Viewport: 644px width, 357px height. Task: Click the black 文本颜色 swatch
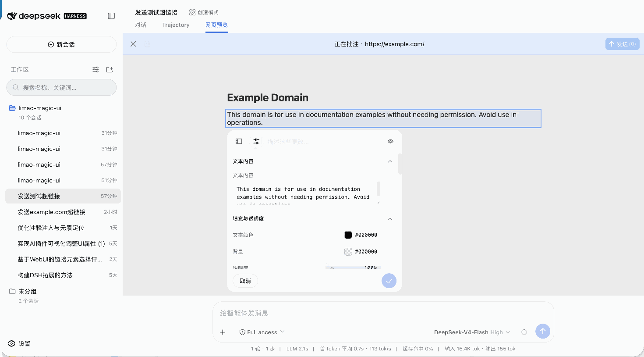(348, 235)
